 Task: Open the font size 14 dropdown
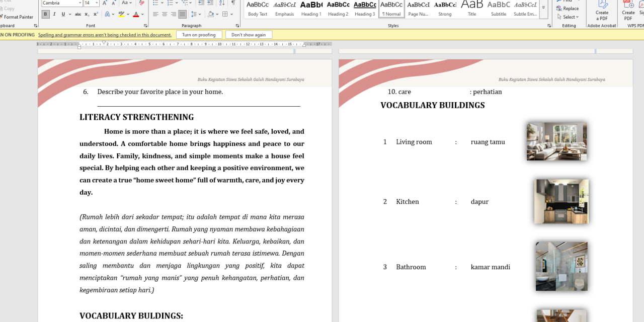(96, 3)
